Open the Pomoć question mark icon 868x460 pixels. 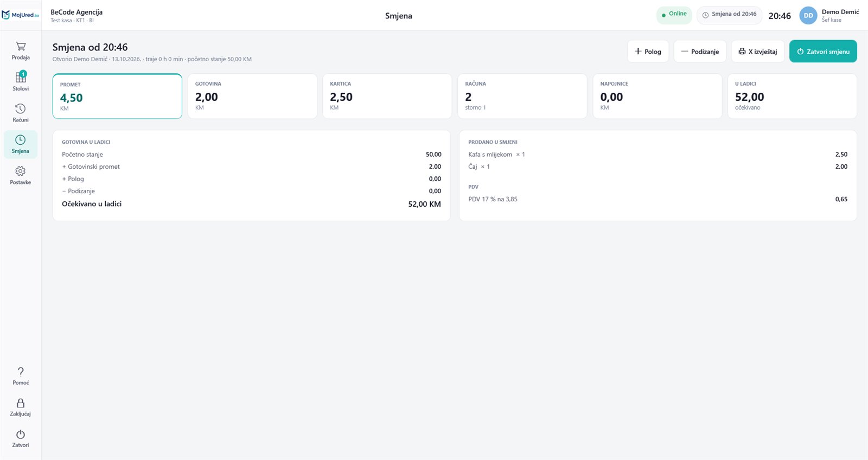click(21, 372)
